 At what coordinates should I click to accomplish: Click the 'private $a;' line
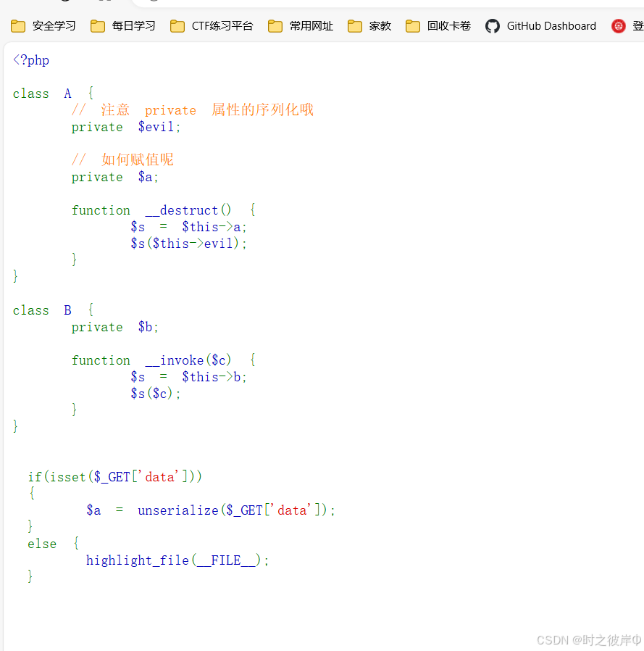(x=115, y=177)
